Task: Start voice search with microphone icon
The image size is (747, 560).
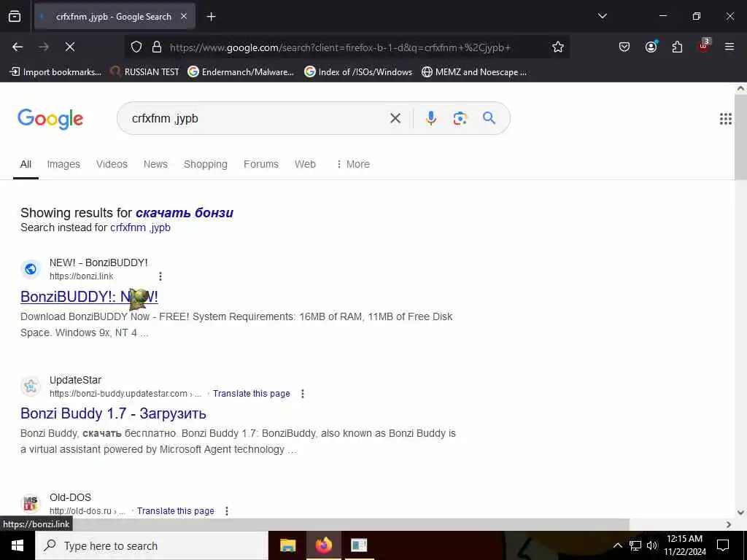Action: pos(430,118)
